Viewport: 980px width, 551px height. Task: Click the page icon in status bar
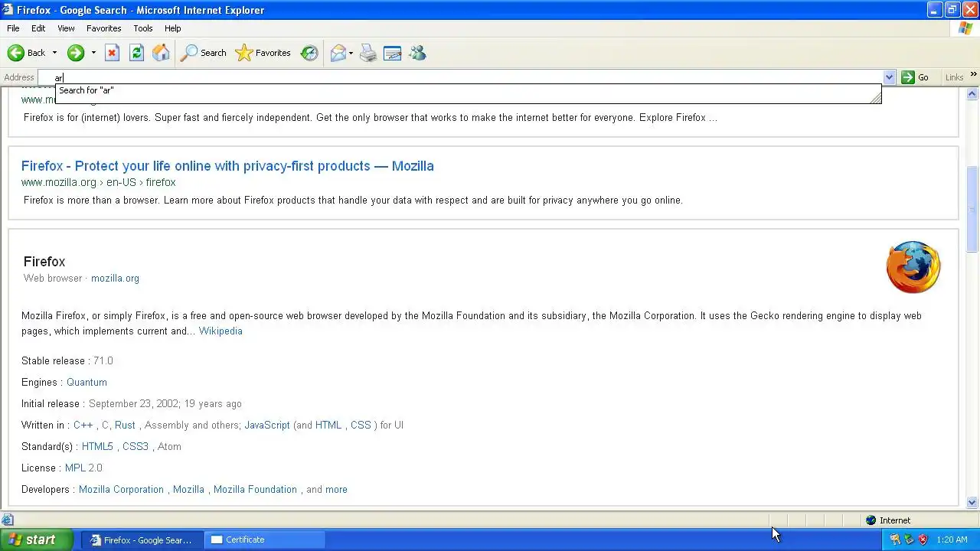pos(7,520)
